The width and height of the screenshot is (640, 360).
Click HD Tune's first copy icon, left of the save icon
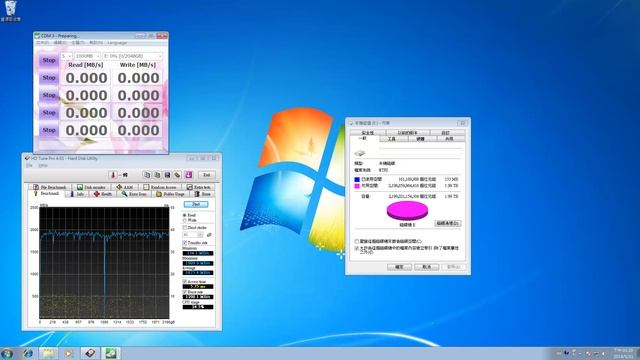tap(147, 175)
